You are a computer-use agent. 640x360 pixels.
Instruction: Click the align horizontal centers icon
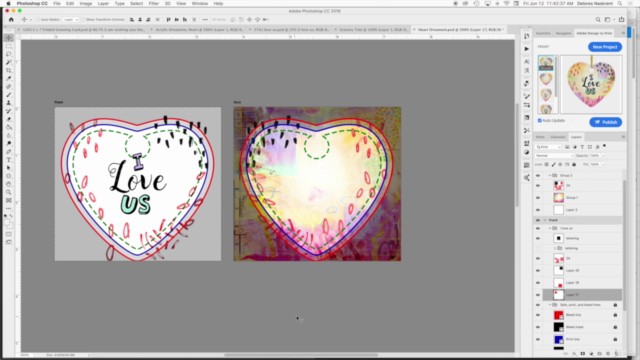click(x=140, y=20)
